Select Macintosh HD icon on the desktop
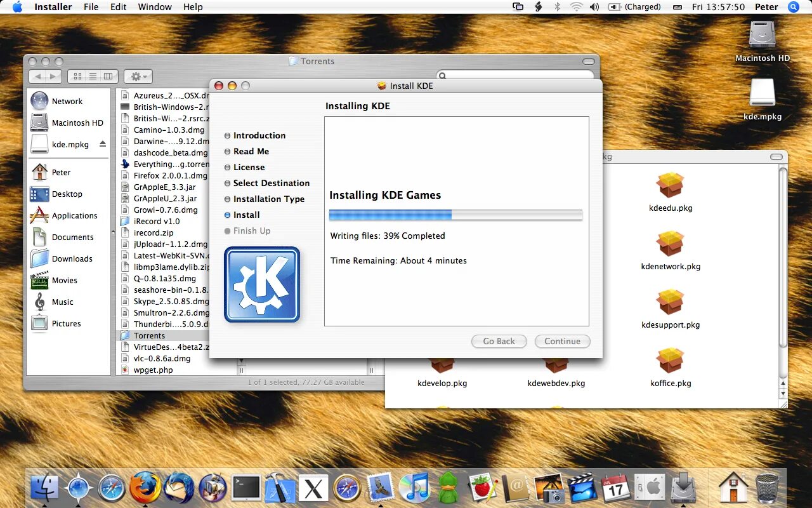The height and width of the screenshot is (508, 812). coord(763,35)
